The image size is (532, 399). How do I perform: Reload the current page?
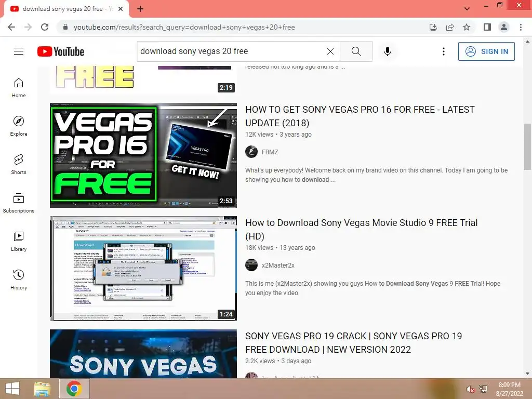(x=45, y=27)
